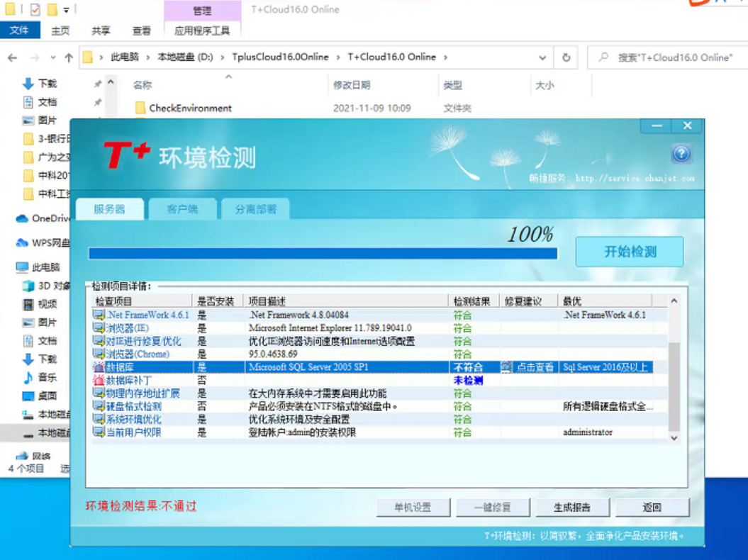
Task: Click the 此电脑 computer icon in sidebar
Action: (x=22, y=267)
